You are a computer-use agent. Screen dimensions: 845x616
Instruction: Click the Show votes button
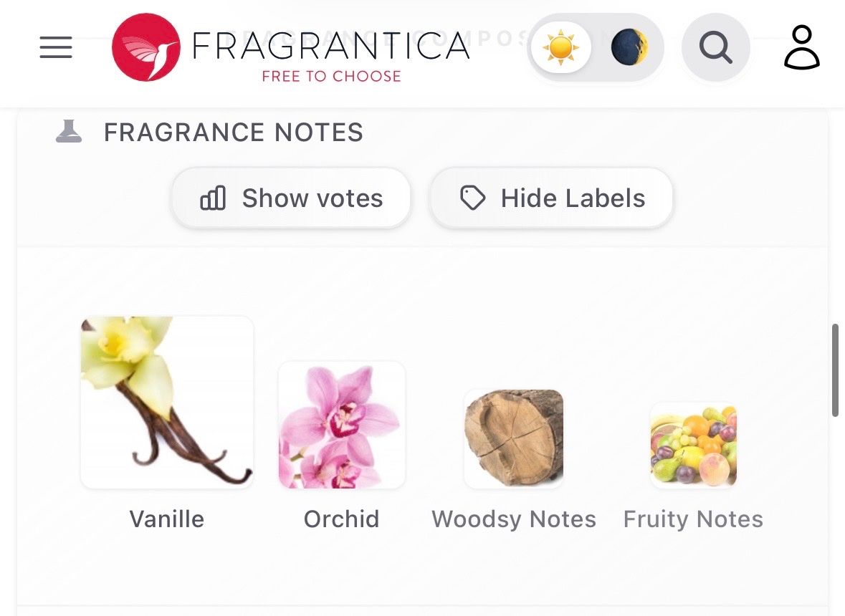292,198
